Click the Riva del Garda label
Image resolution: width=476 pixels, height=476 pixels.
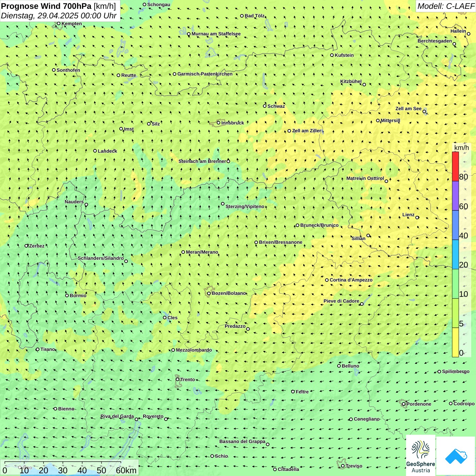pos(117,416)
